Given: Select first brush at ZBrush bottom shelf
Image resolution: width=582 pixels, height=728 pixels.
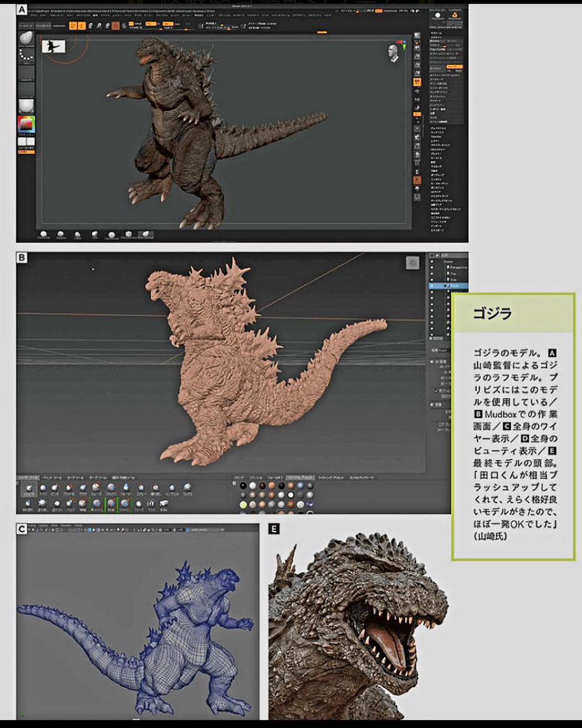Looking at the screenshot, I should pyautogui.click(x=44, y=234).
